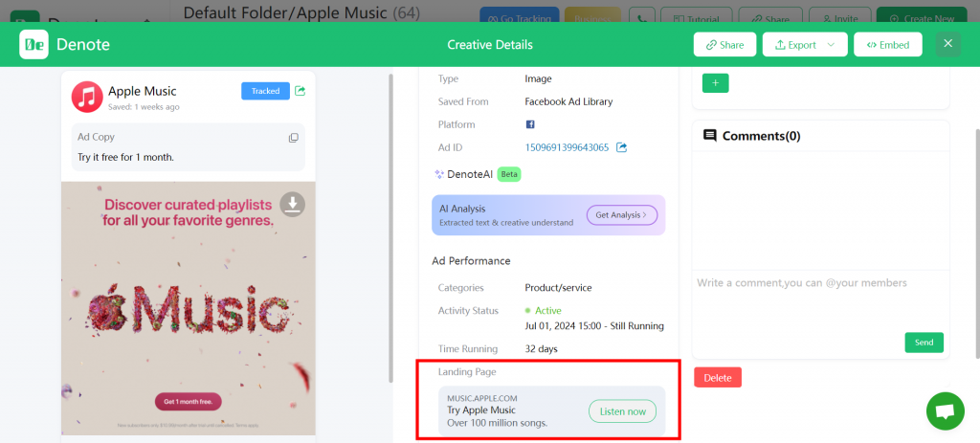Screen dimensions: 980x443
Task: Click the Apple Music profile icon
Action: [x=87, y=97]
